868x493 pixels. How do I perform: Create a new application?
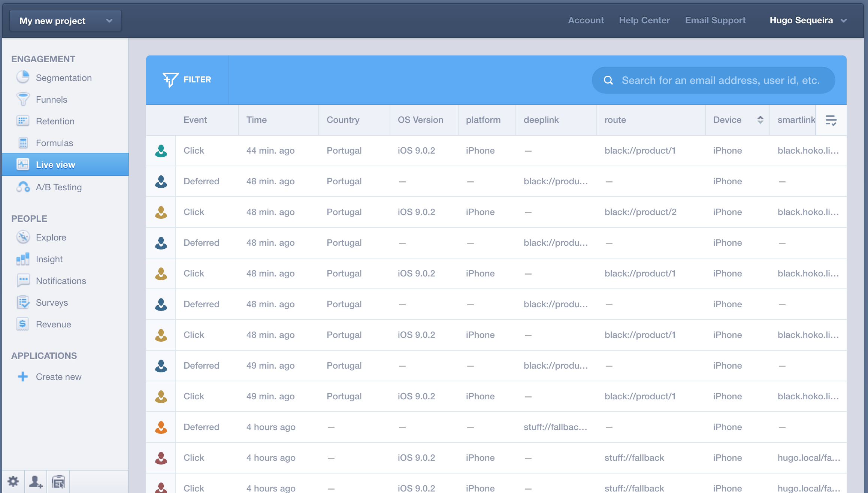tap(58, 376)
